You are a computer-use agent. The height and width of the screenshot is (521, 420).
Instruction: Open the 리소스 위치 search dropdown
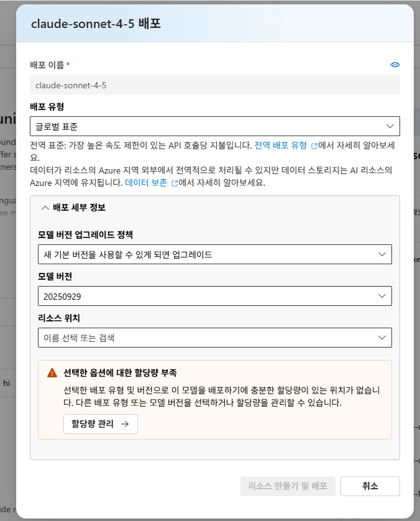[215, 338]
